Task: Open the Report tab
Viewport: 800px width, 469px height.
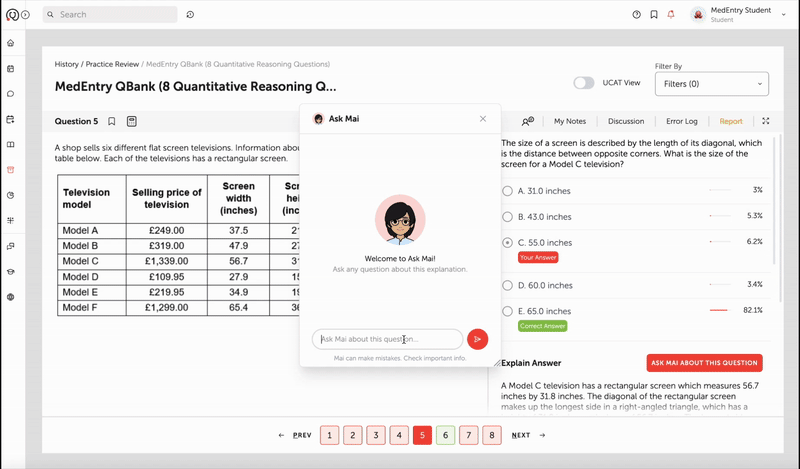Action: 731,121
